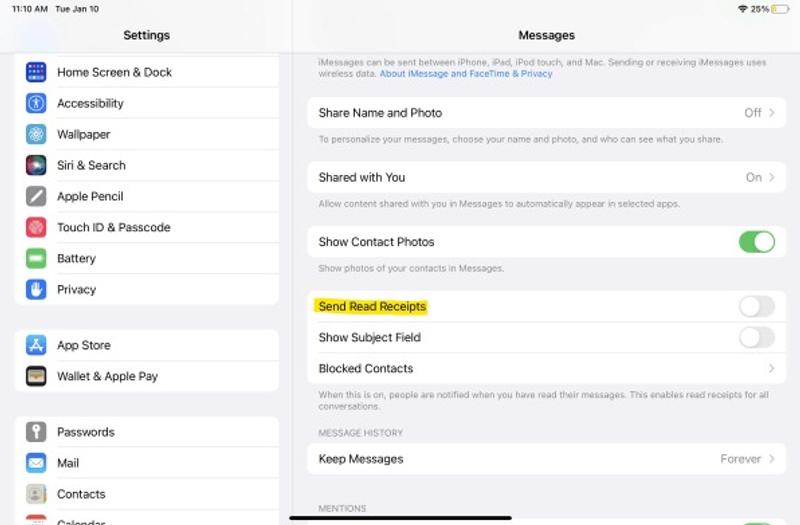Turn on the Show Subject Field switch
The width and height of the screenshot is (800, 525).
coord(757,338)
